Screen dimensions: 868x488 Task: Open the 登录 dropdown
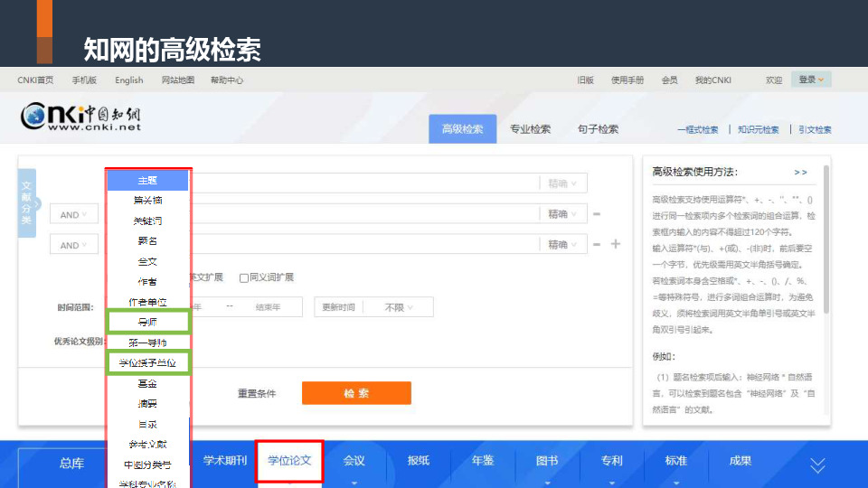tap(811, 80)
